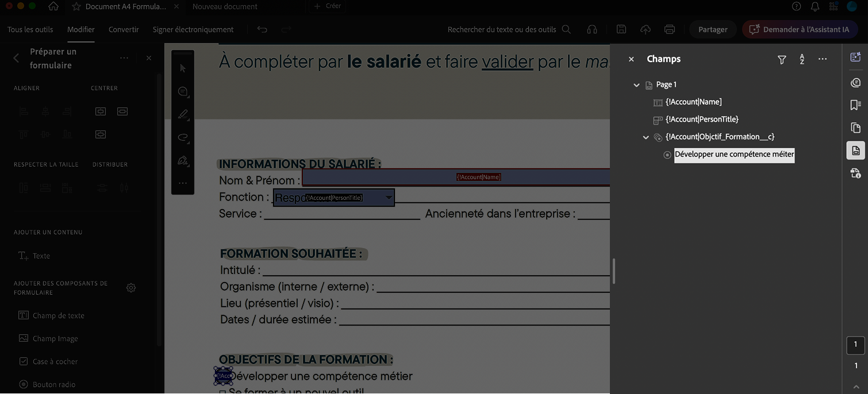Sort fields alphabetically A-Z

(802, 59)
